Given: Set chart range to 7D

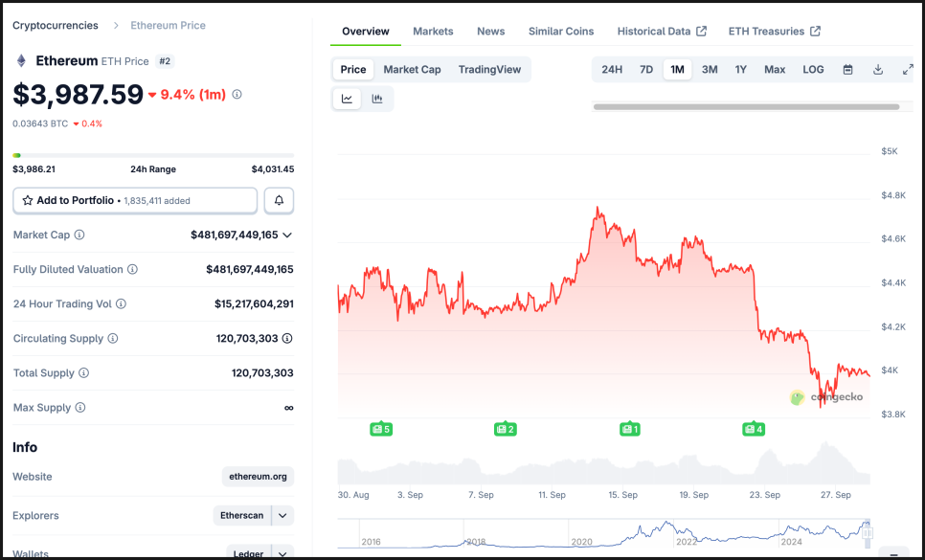Looking at the screenshot, I should click(646, 70).
